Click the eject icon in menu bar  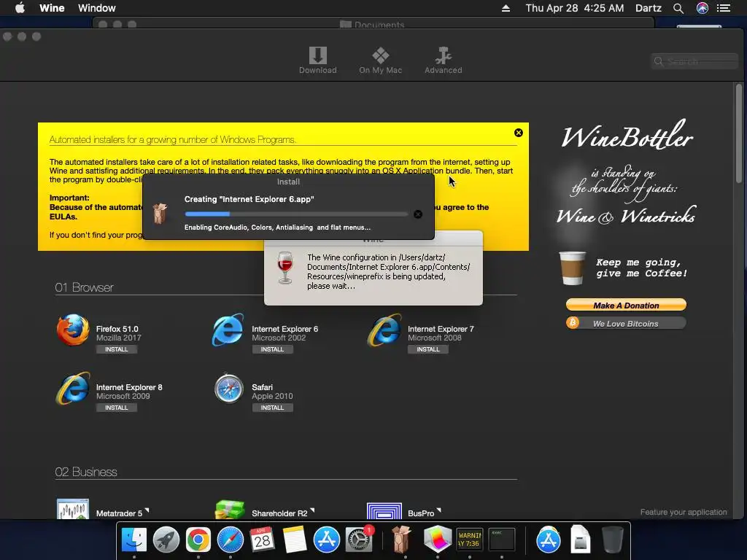506,8
